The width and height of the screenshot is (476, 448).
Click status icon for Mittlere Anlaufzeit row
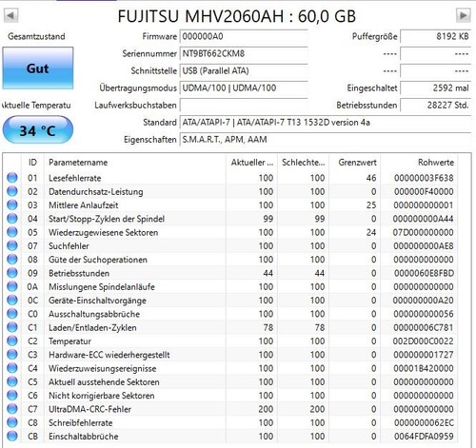pyautogui.click(x=12, y=205)
